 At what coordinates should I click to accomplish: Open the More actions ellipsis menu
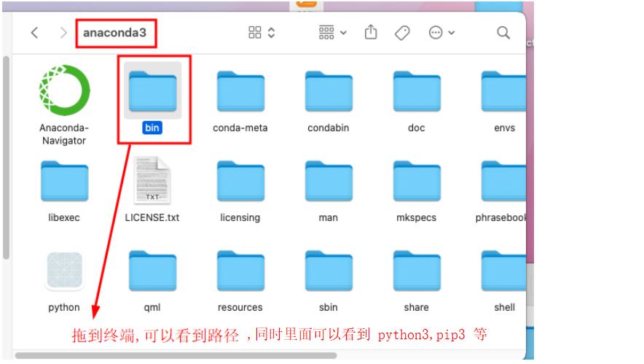pos(441,33)
